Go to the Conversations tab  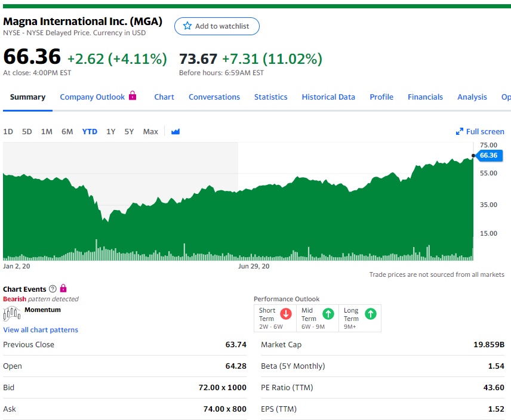214,97
